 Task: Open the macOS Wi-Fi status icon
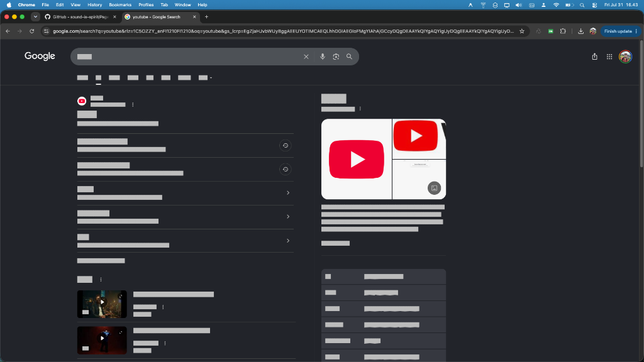556,5
